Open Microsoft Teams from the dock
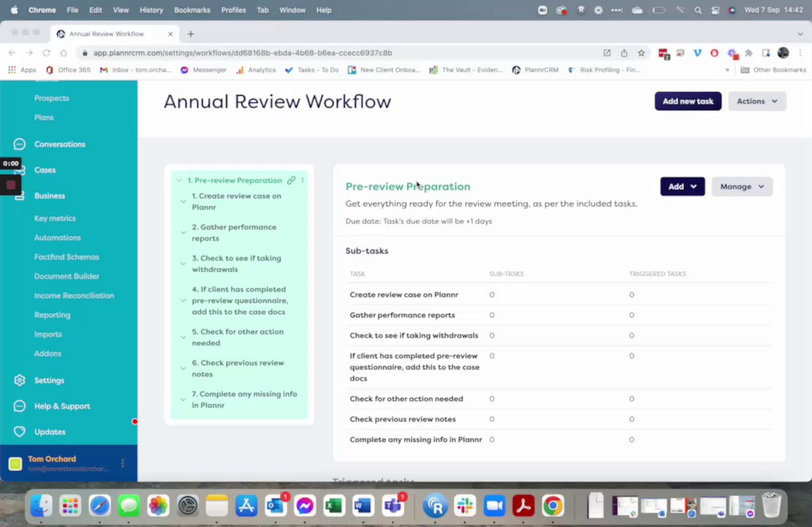 [393, 505]
